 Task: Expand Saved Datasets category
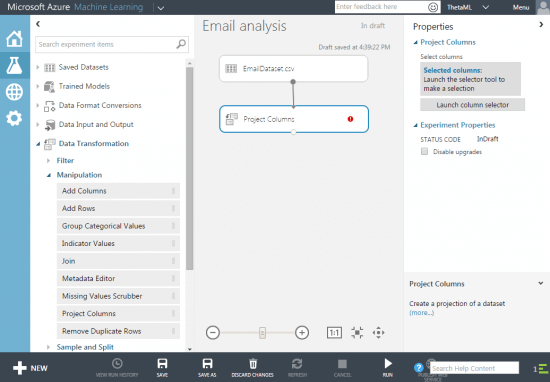[x=38, y=67]
